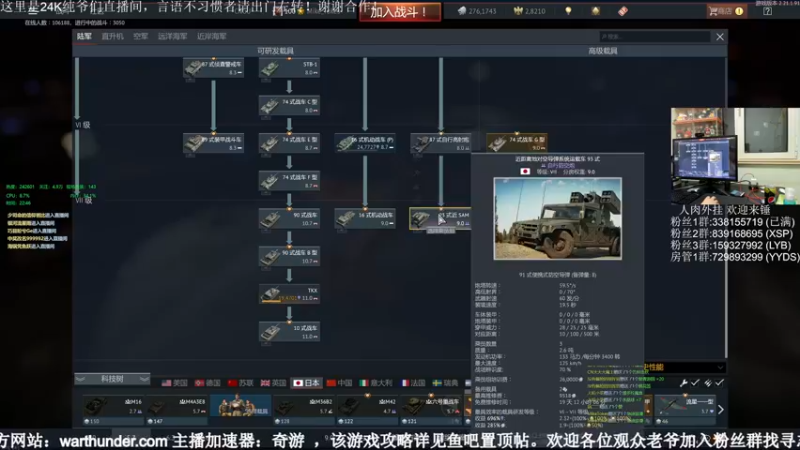Image resolution: width=800 pixels, height=450 pixels.
Task: Select the 89式装甲战斗车 vehicle
Action: tap(213, 143)
